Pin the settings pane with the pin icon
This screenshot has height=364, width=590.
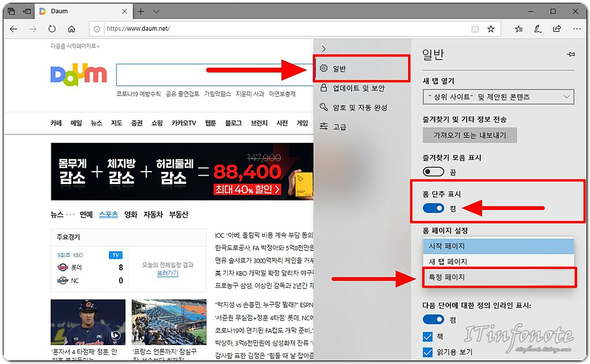click(571, 55)
